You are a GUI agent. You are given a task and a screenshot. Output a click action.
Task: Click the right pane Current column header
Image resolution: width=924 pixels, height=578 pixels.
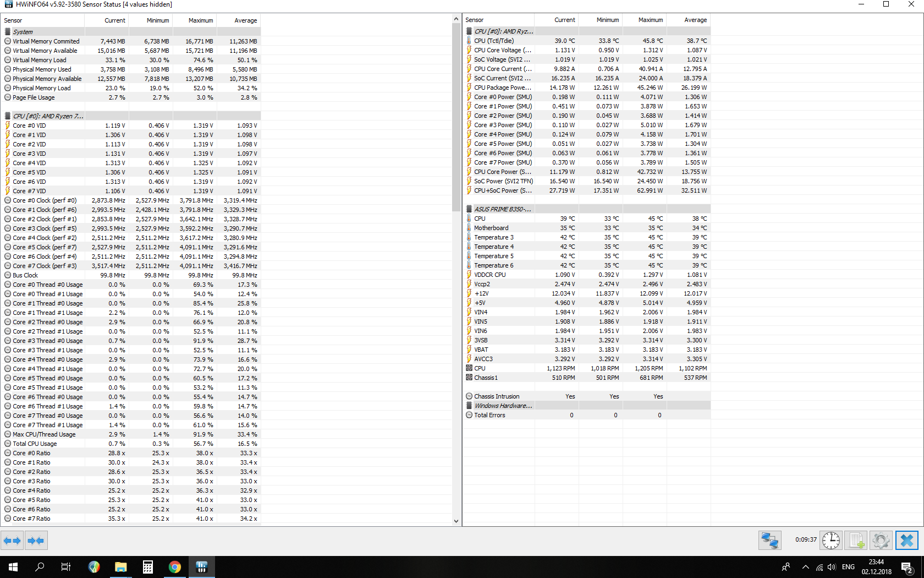(556, 20)
